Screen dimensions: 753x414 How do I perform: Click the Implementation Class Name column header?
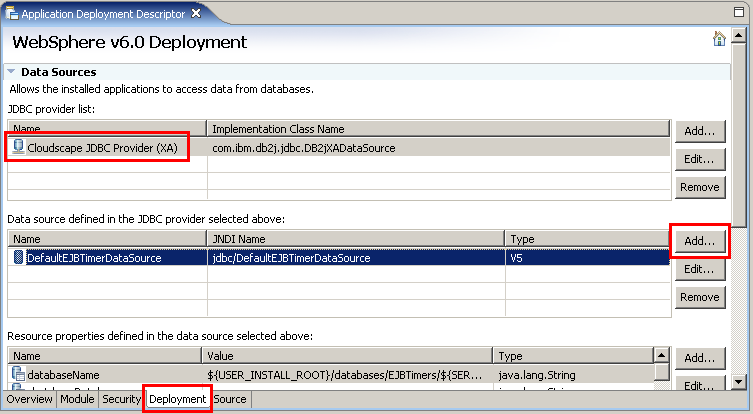pyautogui.click(x=438, y=129)
